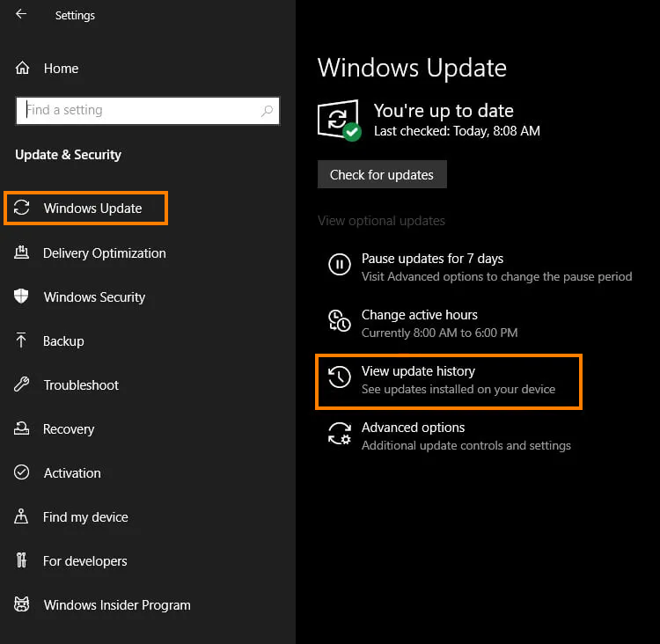This screenshot has width=660, height=644.
Task: Click View optional updates link
Action: [x=381, y=221]
